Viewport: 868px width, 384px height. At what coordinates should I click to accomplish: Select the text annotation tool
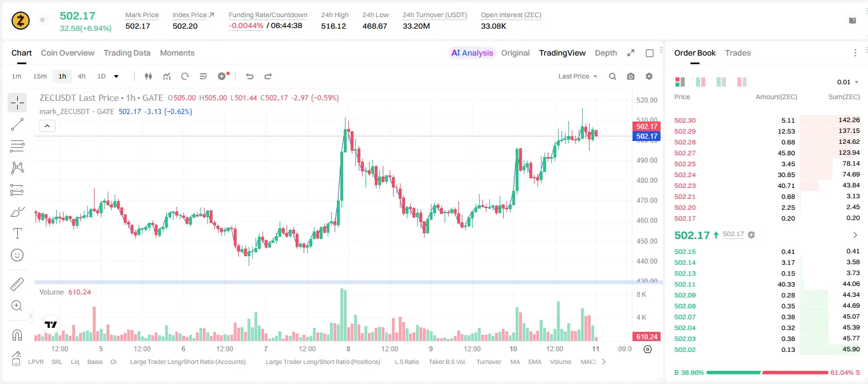coord(17,233)
